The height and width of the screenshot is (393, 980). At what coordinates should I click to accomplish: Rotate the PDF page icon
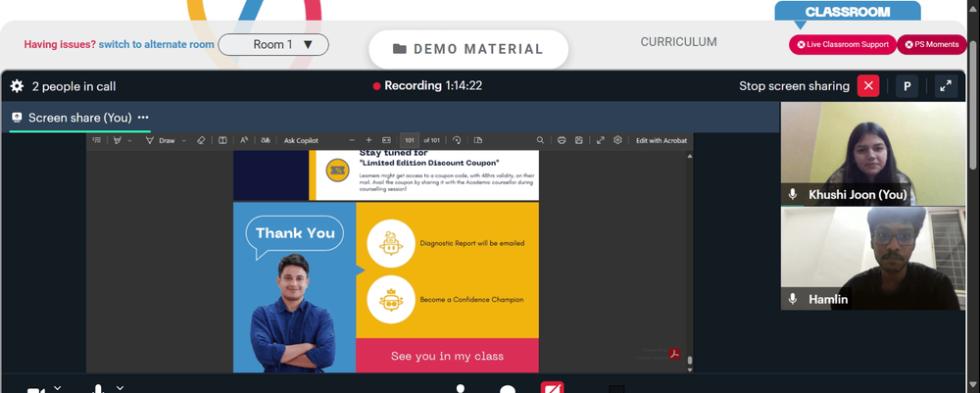457,140
